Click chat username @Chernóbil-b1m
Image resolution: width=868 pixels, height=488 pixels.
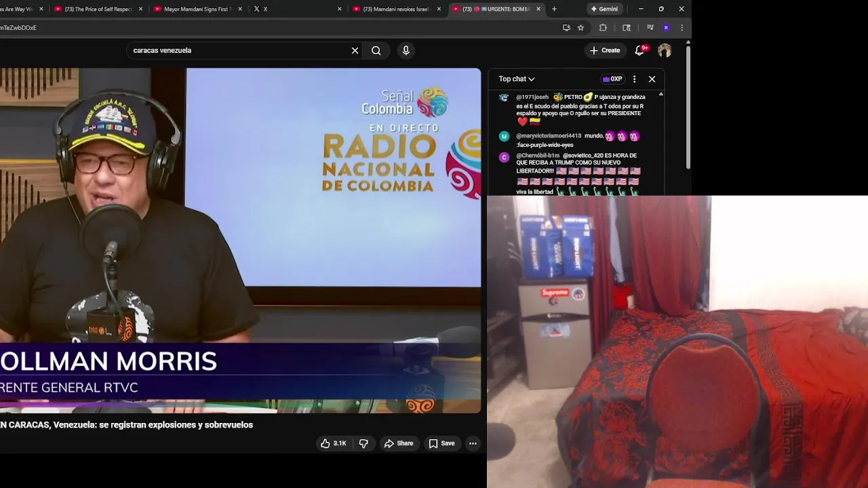coord(538,156)
